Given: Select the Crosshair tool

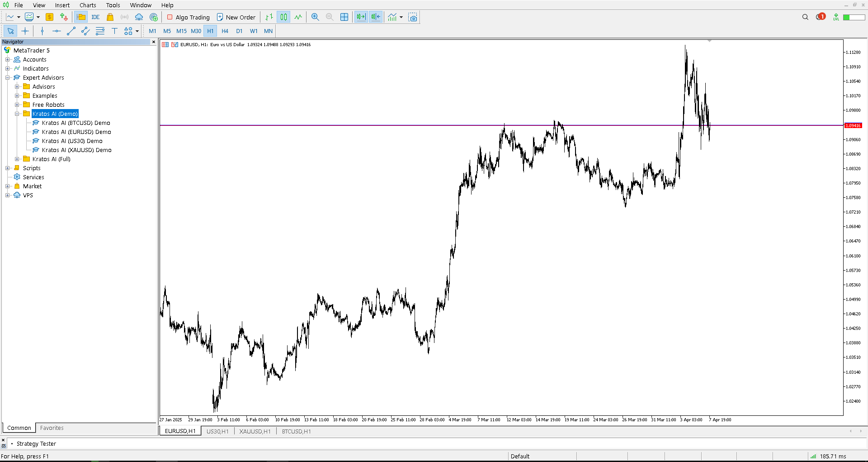Looking at the screenshot, I should (x=25, y=31).
